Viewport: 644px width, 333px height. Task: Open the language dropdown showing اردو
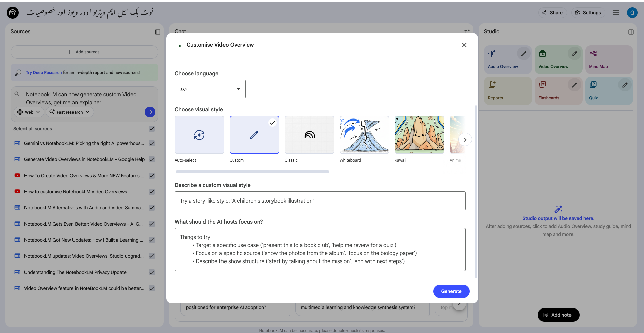(x=210, y=89)
